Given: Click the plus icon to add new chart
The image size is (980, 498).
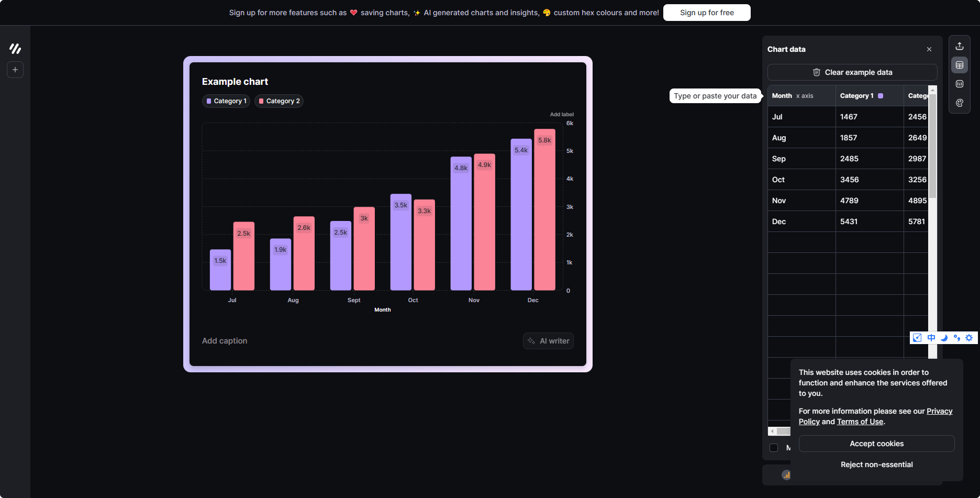Looking at the screenshot, I should pos(15,70).
